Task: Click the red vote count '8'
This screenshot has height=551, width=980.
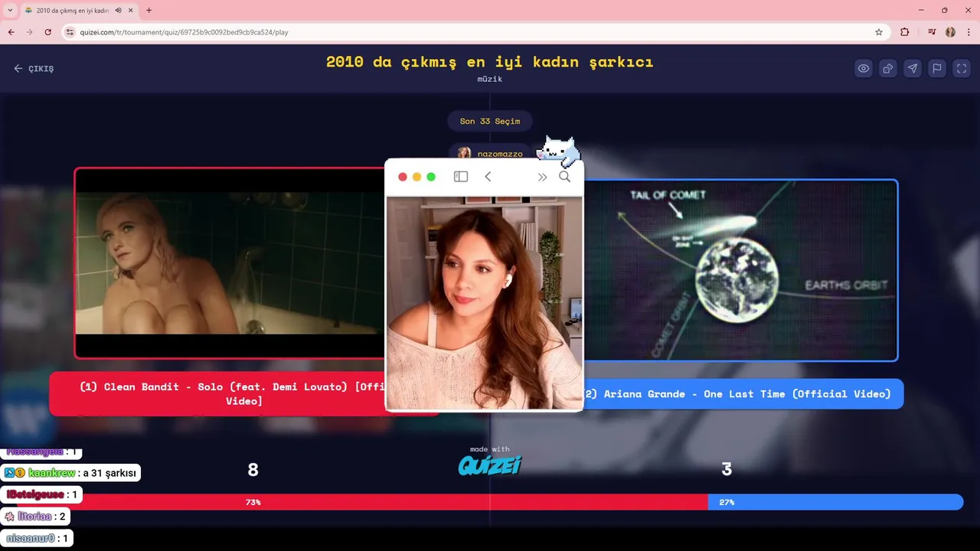Action: [253, 470]
